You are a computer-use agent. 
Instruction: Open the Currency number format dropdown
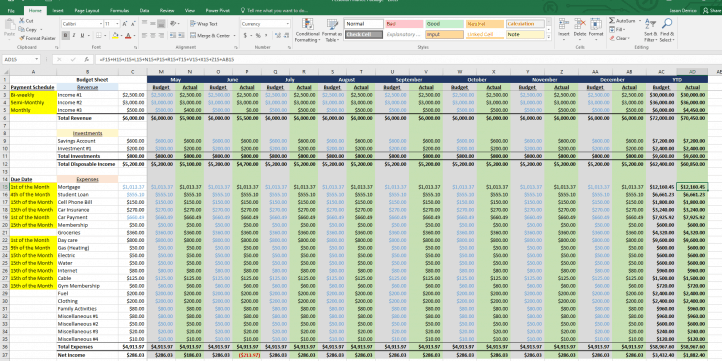point(288,23)
